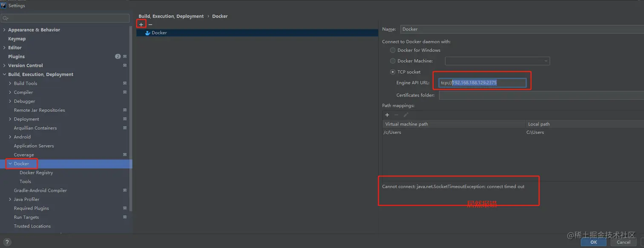644x248 pixels.
Task: Click the project-level icon next to Plugins
Action: (x=125, y=57)
